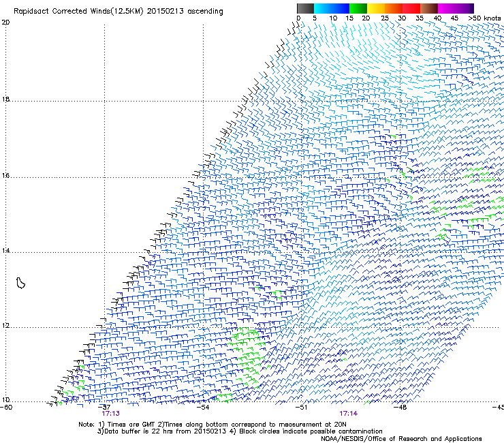Click the Barbados island outline
Viewport: 504px width, 443px height.
(20, 283)
